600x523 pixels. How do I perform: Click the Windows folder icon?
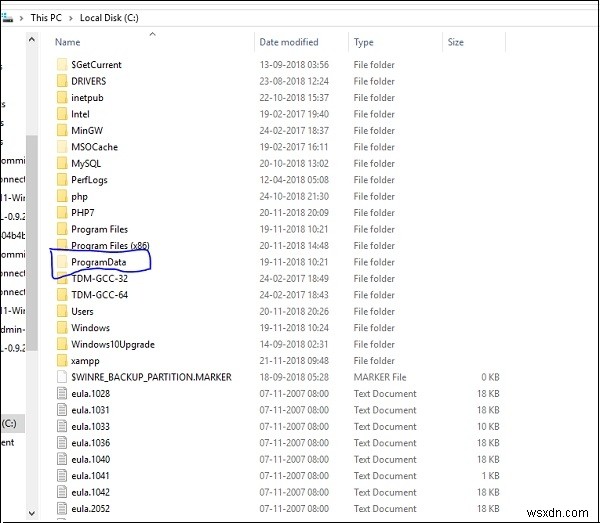pos(62,328)
